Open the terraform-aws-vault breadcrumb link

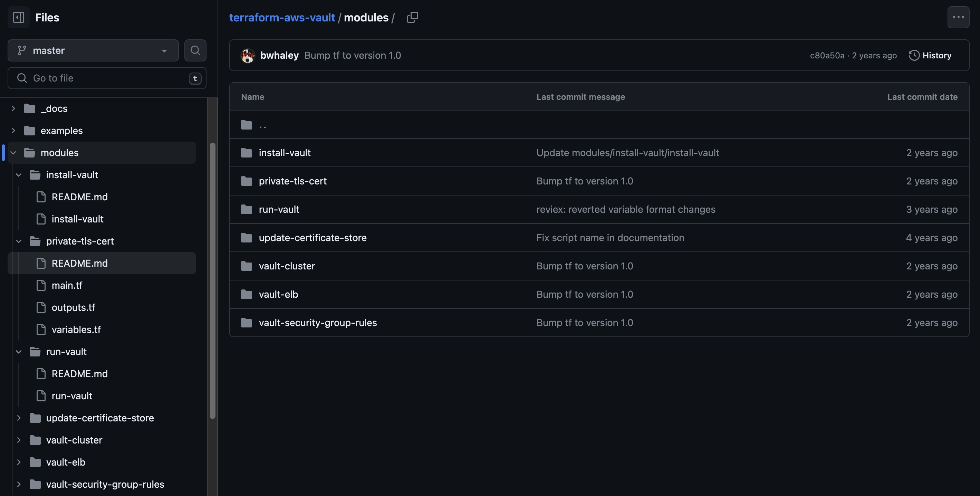282,18
